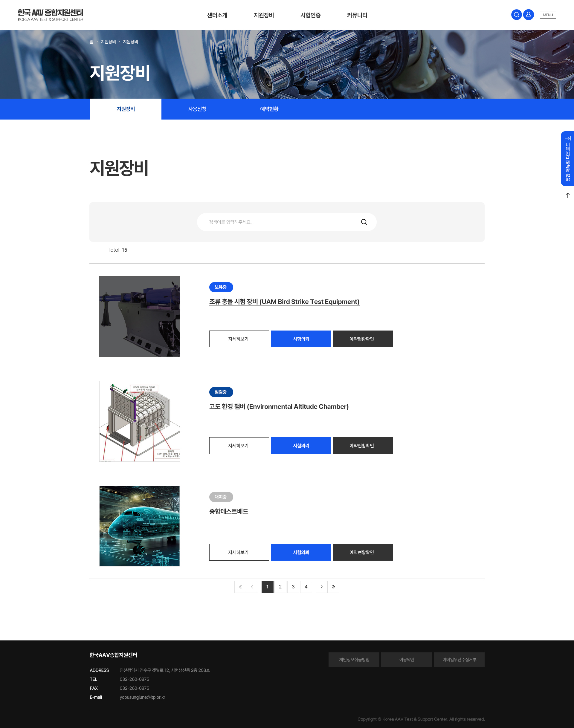The width and height of the screenshot is (574, 728).
Task: Click the magnifier icon in search box
Action: tap(364, 222)
